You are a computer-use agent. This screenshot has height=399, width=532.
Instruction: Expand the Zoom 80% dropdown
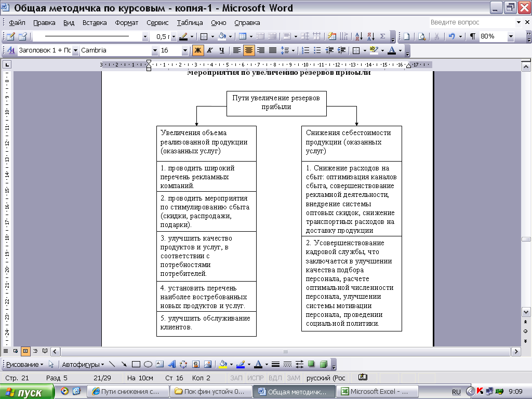[510, 36]
